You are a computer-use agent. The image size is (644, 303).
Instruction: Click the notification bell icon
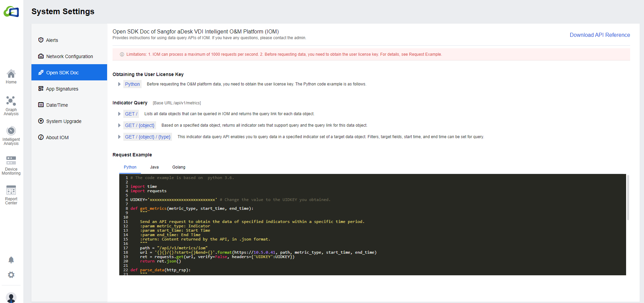tap(11, 260)
